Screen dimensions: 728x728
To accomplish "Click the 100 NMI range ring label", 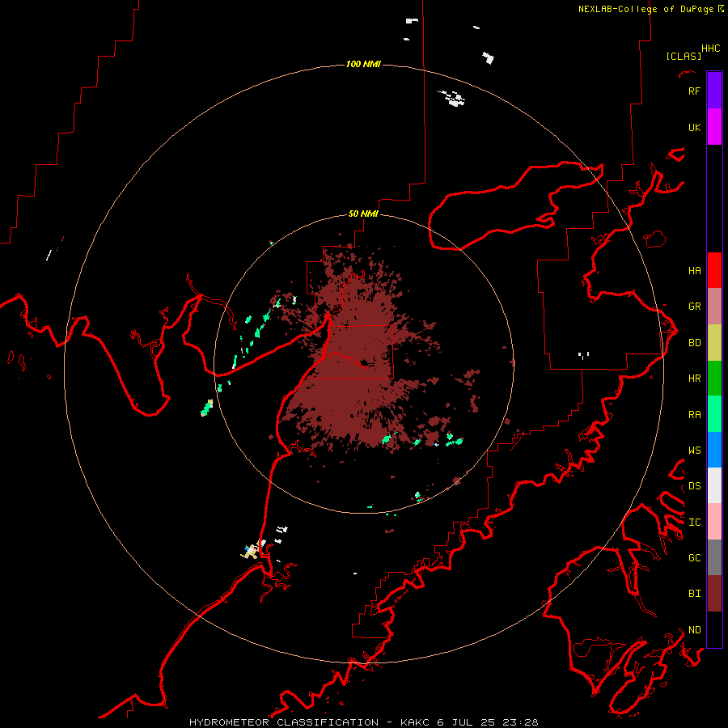I will click(363, 64).
